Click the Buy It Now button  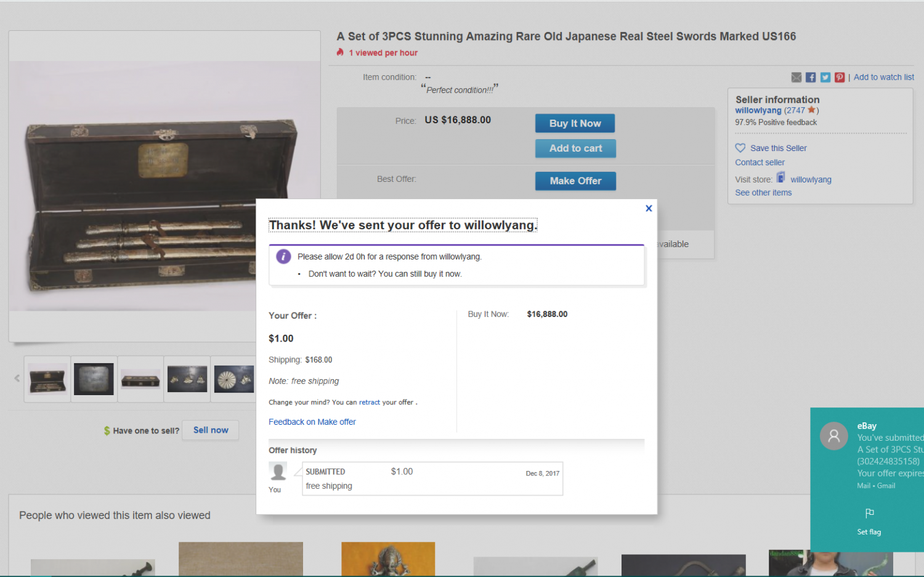tap(575, 123)
